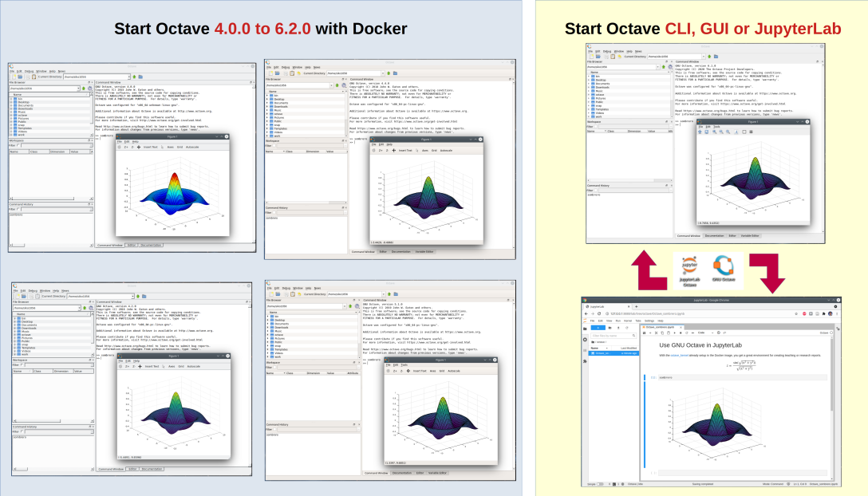The image size is (868, 496).
Task: Click Axes button in Octave 4.4.0 Figure 1
Action: coord(425,151)
